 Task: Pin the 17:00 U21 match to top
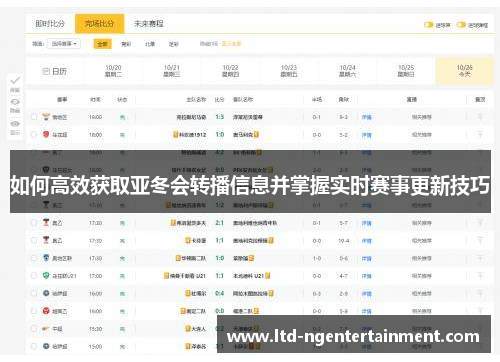480,276
